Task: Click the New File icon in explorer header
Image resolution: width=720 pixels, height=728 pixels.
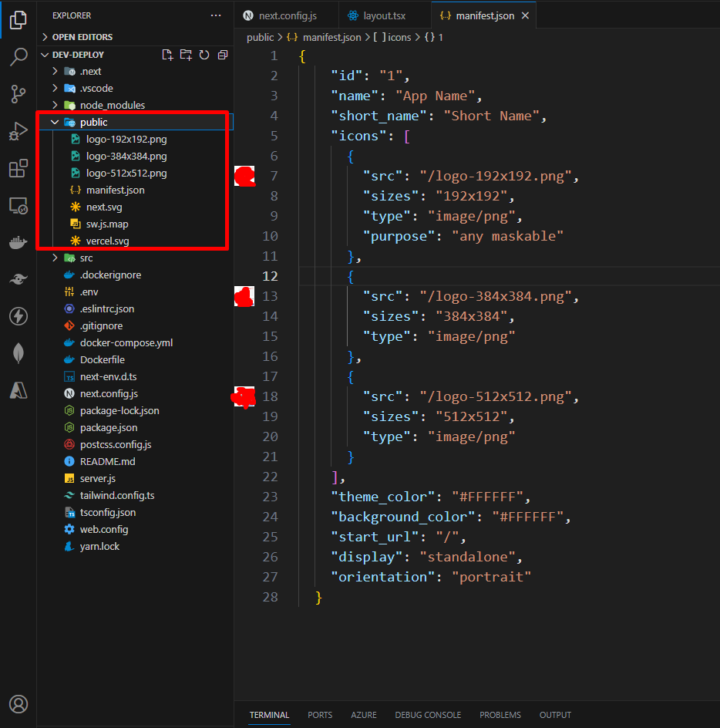Action: pyautogui.click(x=167, y=55)
